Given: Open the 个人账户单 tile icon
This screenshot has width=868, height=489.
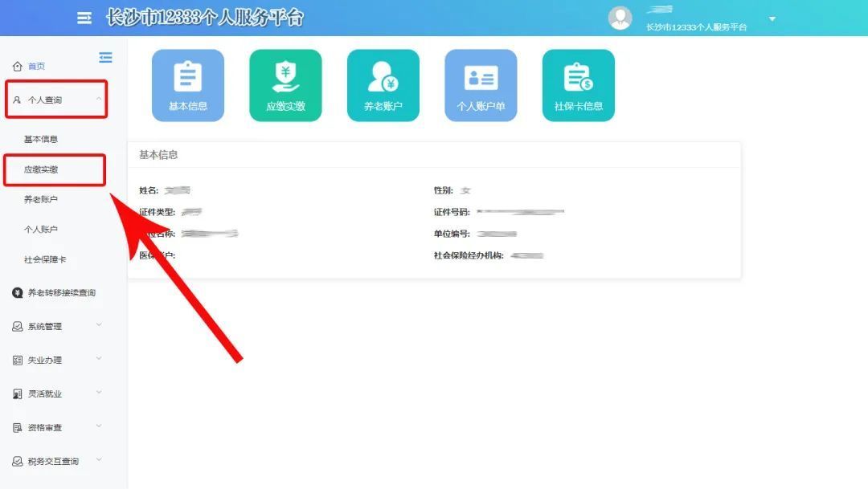Looking at the screenshot, I should 481,78.
